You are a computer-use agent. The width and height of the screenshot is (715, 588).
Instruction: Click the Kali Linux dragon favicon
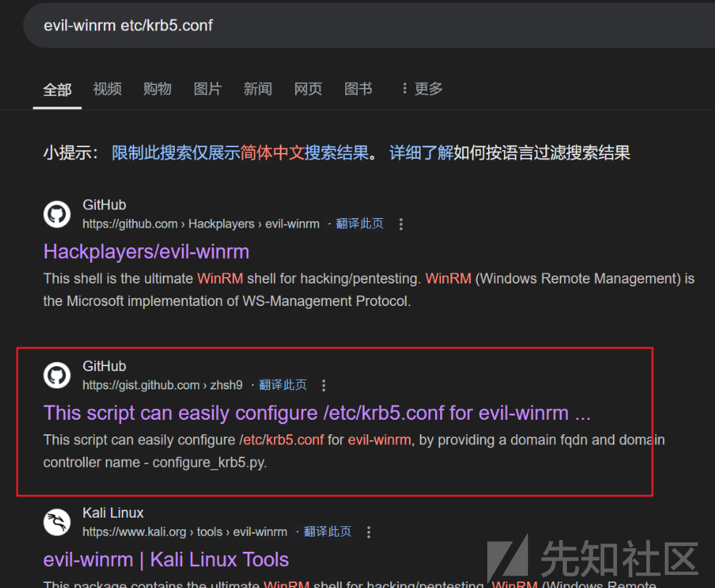click(x=57, y=522)
